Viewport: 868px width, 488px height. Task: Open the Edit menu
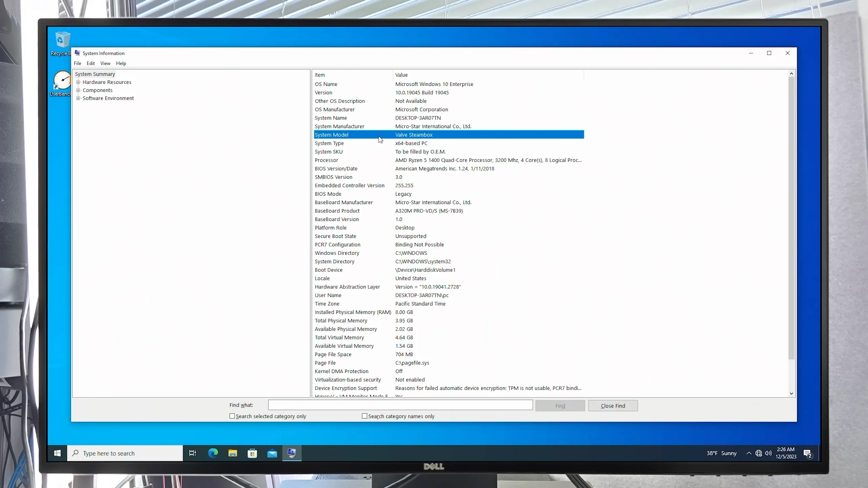pos(91,63)
